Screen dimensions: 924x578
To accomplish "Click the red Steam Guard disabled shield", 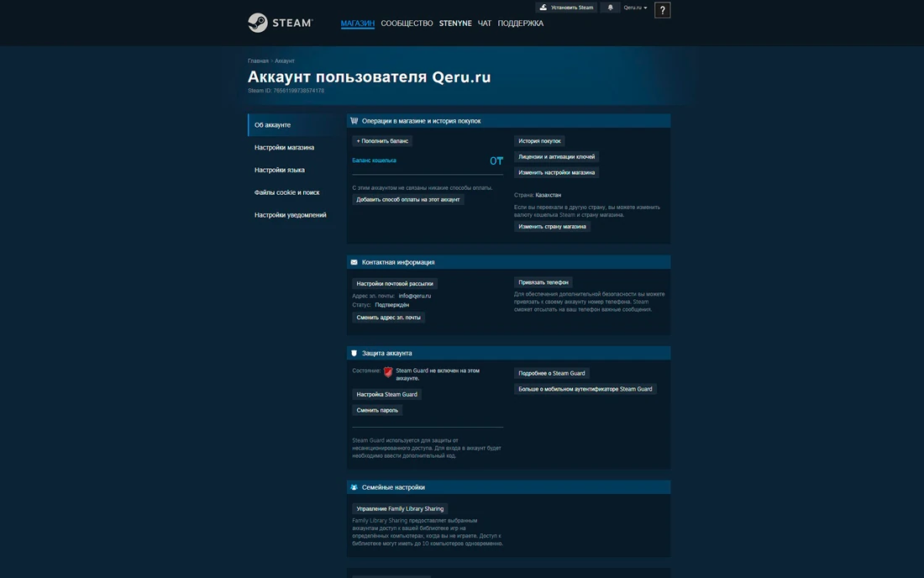I will (388, 371).
